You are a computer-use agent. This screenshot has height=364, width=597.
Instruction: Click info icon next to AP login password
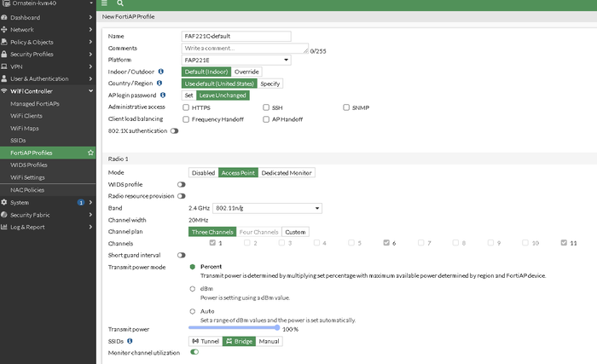pos(163,95)
